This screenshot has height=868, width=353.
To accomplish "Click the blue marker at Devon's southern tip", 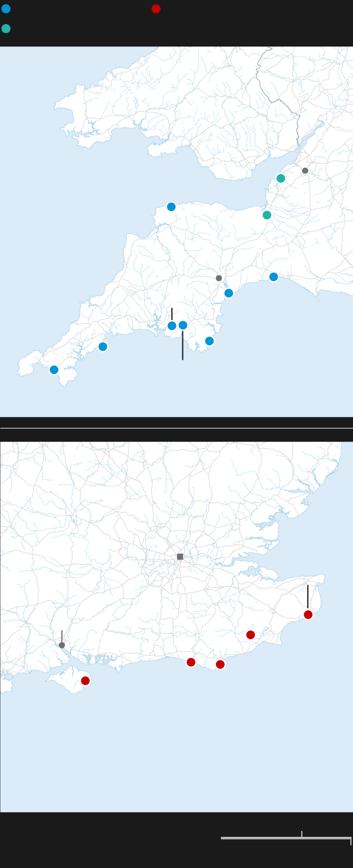I will (x=209, y=341).
